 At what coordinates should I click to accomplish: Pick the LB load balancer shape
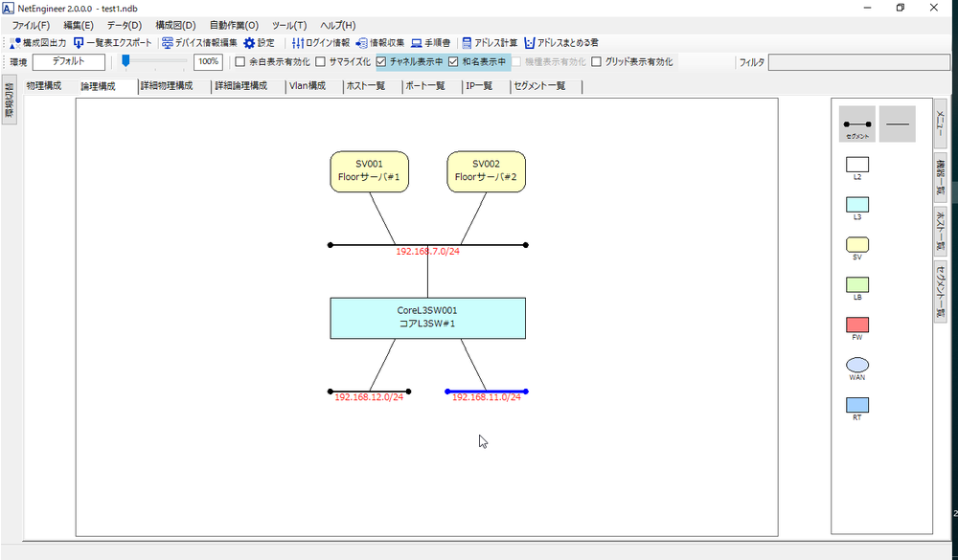tap(857, 285)
